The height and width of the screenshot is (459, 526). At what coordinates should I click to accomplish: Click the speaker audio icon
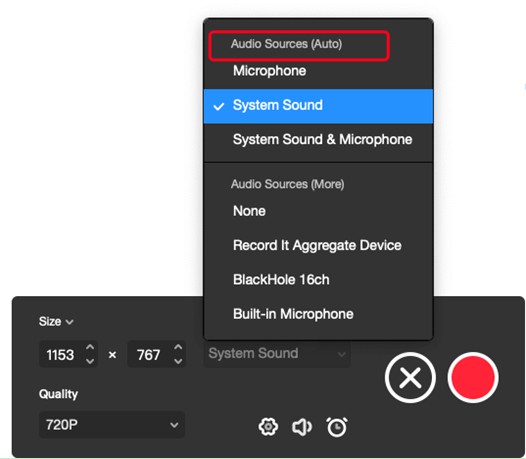click(x=302, y=427)
